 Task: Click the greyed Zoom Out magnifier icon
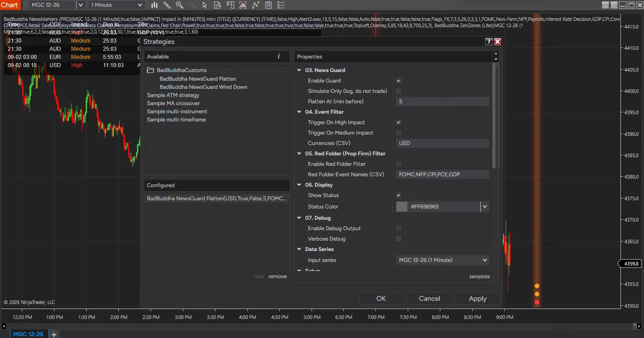pos(192,5)
